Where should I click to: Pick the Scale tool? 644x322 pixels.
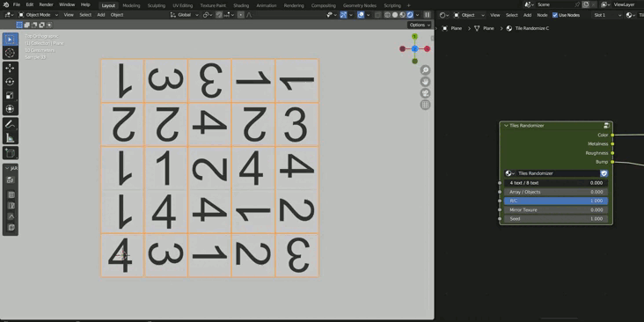[10, 95]
